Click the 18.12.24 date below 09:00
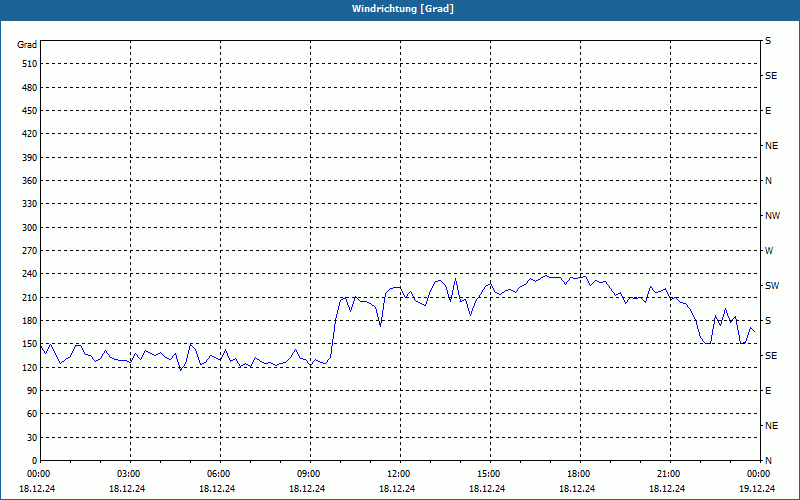This screenshot has width=800, height=500. (x=307, y=489)
